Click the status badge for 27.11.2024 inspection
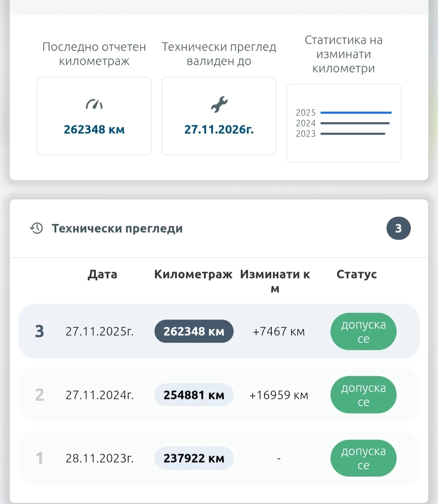This screenshot has width=438, height=504. pos(363,395)
